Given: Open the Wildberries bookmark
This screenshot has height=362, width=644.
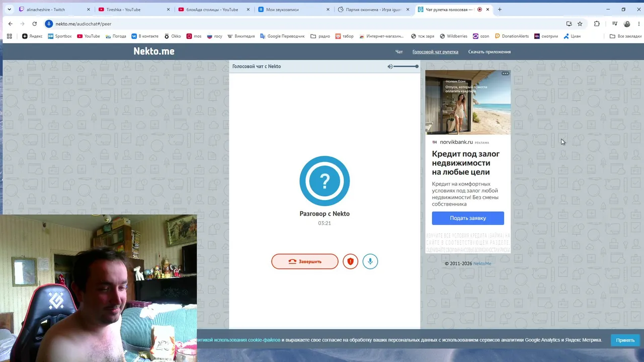Looking at the screenshot, I should [x=453, y=36].
